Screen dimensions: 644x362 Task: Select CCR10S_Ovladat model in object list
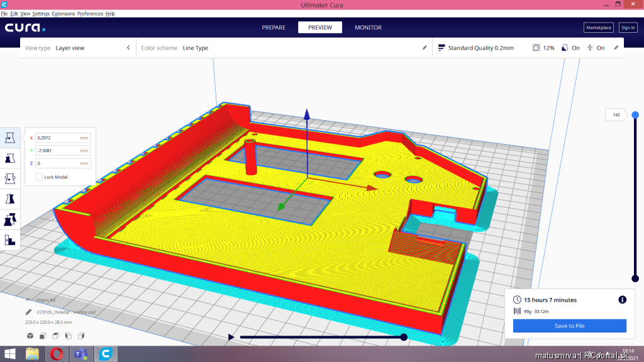point(66,312)
